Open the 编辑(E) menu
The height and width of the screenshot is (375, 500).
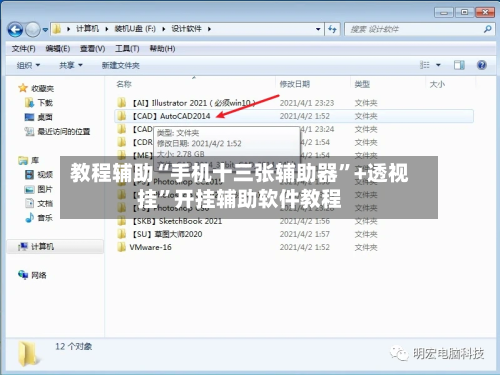pos(58,49)
